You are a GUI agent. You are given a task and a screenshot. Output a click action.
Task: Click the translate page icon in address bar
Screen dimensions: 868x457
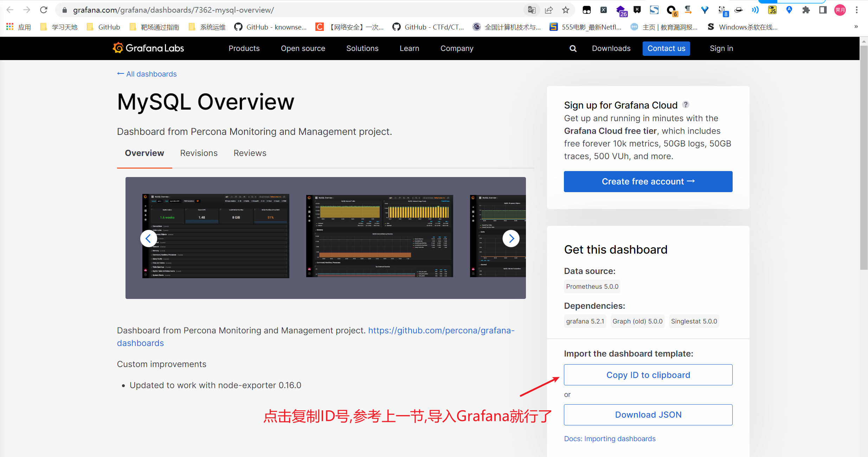click(x=532, y=10)
